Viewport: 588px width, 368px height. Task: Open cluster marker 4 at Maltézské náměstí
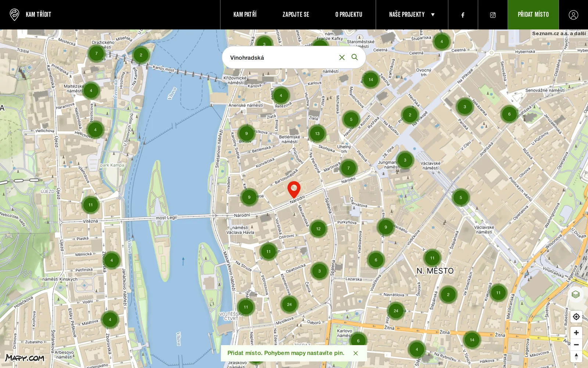pyautogui.click(x=91, y=91)
